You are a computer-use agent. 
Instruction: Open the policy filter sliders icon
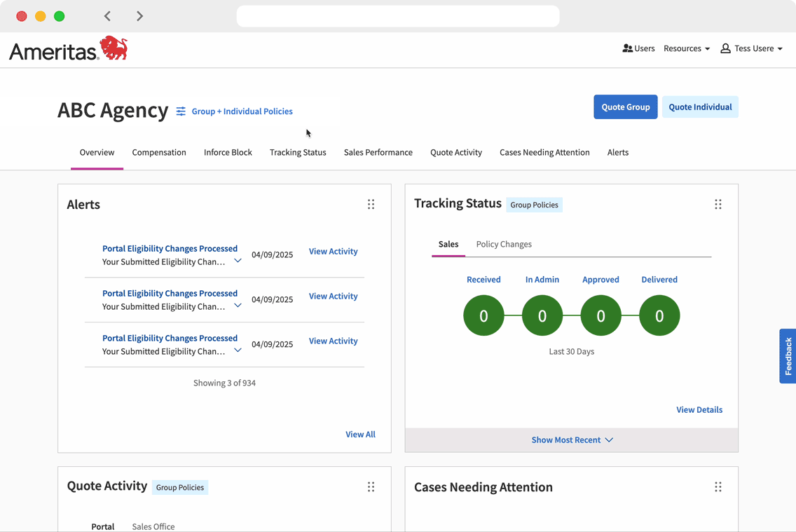click(x=181, y=111)
